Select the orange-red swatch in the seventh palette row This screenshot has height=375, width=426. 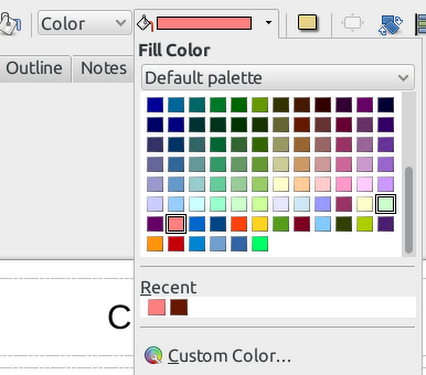(239, 224)
